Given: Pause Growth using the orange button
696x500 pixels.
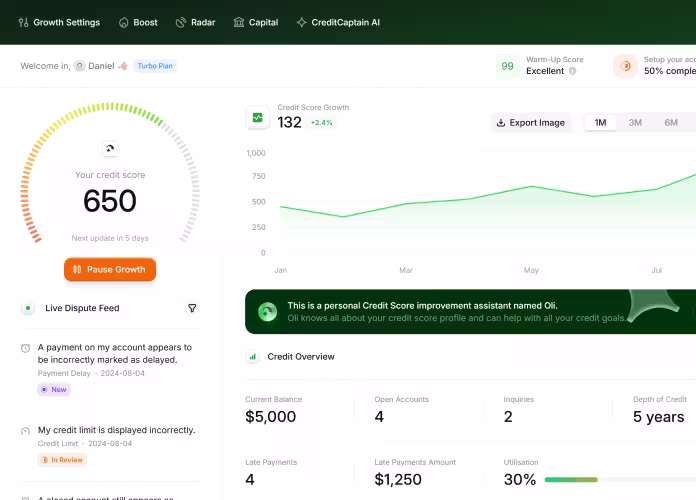Looking at the screenshot, I should (110, 270).
